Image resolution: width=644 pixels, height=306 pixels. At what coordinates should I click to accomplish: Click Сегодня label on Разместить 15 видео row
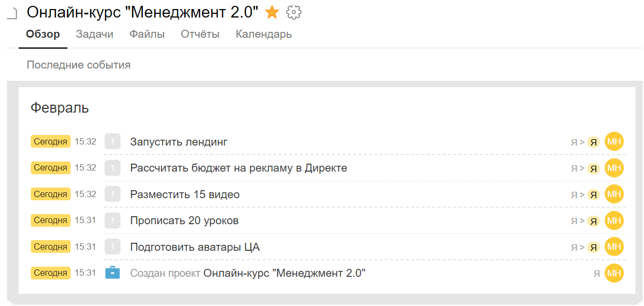50,194
